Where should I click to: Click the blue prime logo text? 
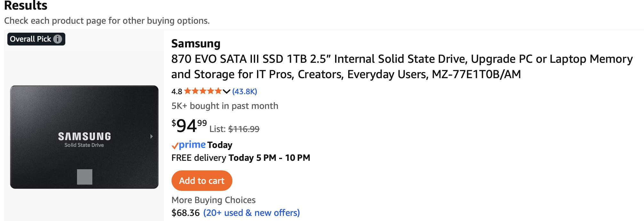click(x=192, y=145)
